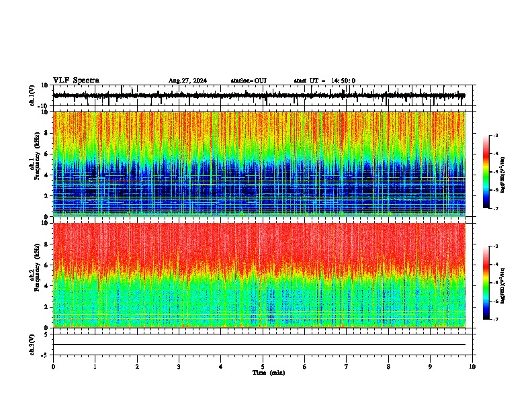Image resolution: width=532 pixels, height=411 pixels.
Task: Click time axis tick label "9"
Action: pos(430,367)
